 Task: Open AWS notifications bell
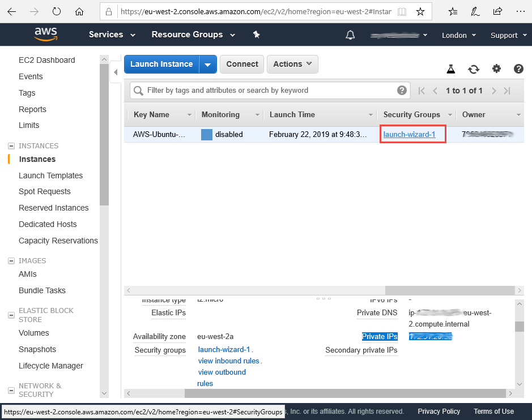tap(350, 35)
